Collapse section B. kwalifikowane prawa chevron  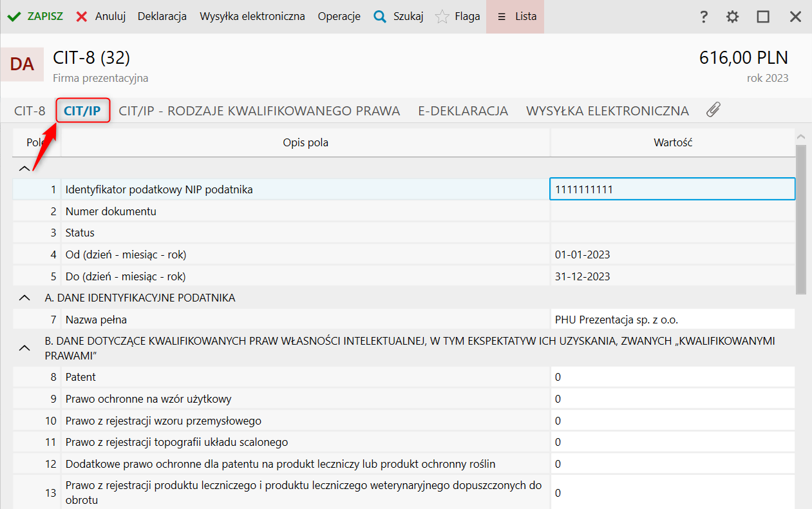24,348
